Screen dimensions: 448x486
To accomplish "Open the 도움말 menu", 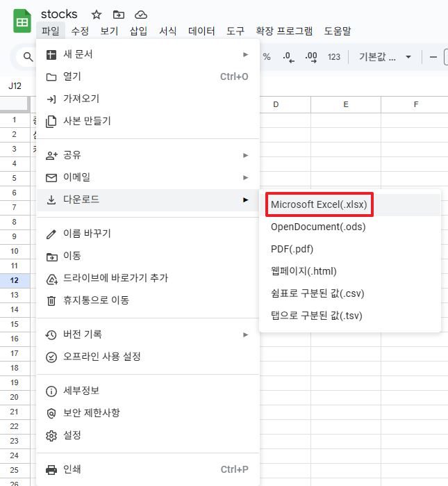I will tap(338, 31).
